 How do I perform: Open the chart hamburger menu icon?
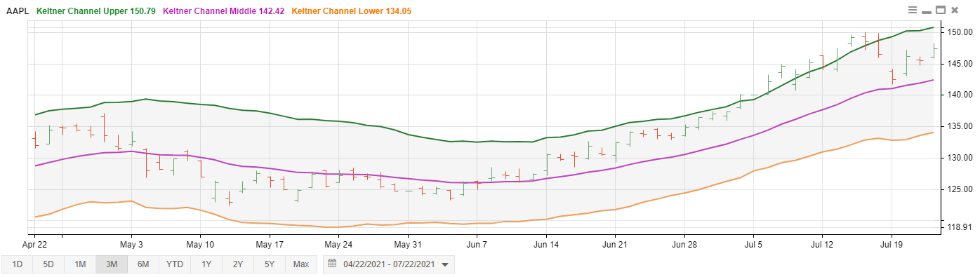(x=912, y=10)
